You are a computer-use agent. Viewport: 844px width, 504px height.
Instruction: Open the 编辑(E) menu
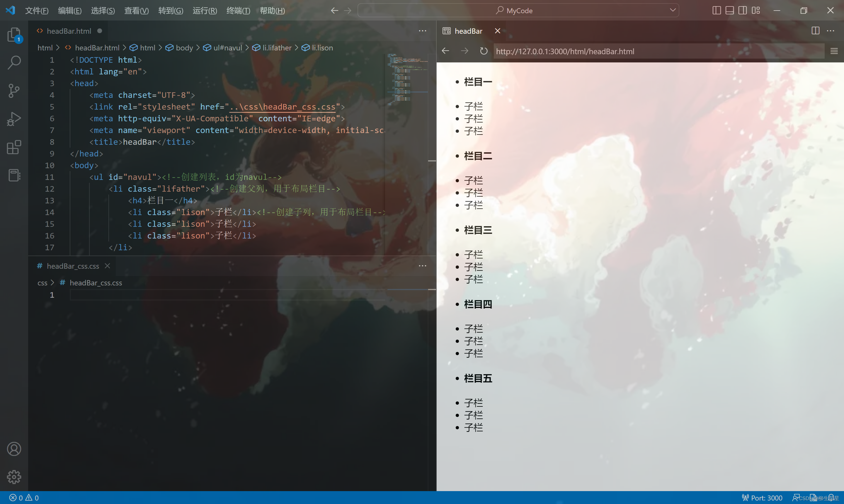[x=70, y=11]
